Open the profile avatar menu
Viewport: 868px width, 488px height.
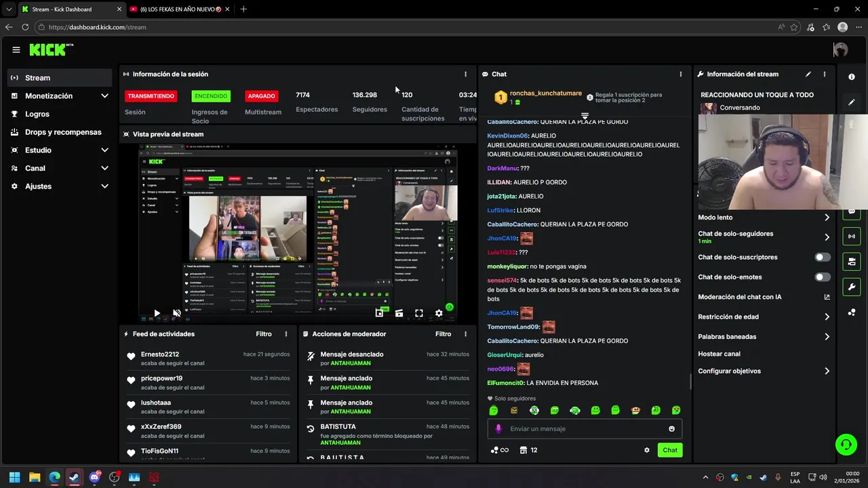pos(840,49)
